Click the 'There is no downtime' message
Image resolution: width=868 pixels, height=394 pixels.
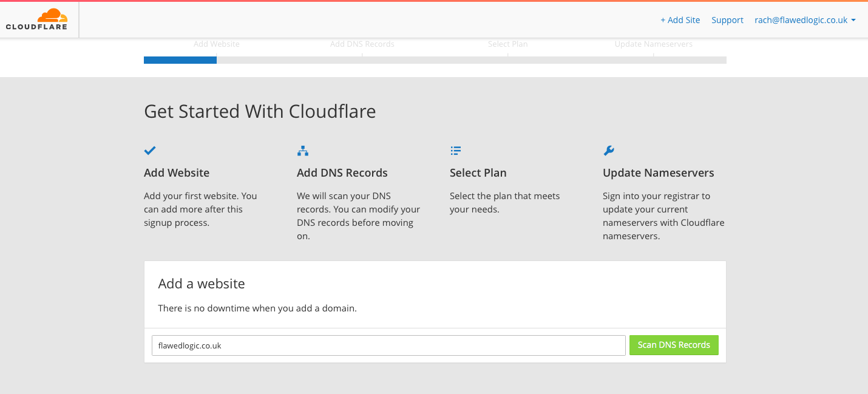tap(257, 308)
